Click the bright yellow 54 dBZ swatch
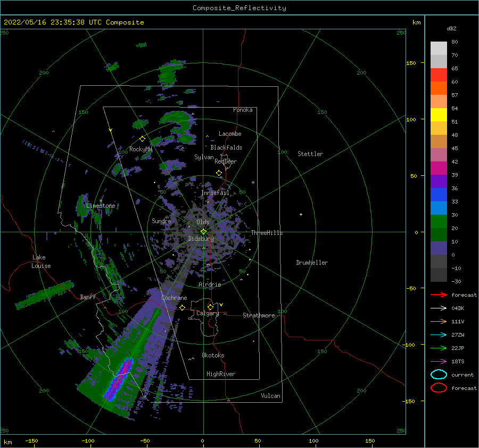 pyautogui.click(x=439, y=115)
